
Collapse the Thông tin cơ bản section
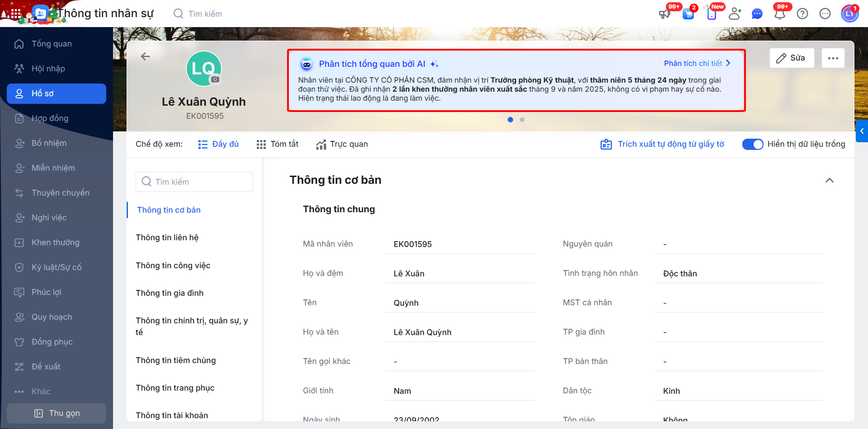pyautogui.click(x=830, y=180)
